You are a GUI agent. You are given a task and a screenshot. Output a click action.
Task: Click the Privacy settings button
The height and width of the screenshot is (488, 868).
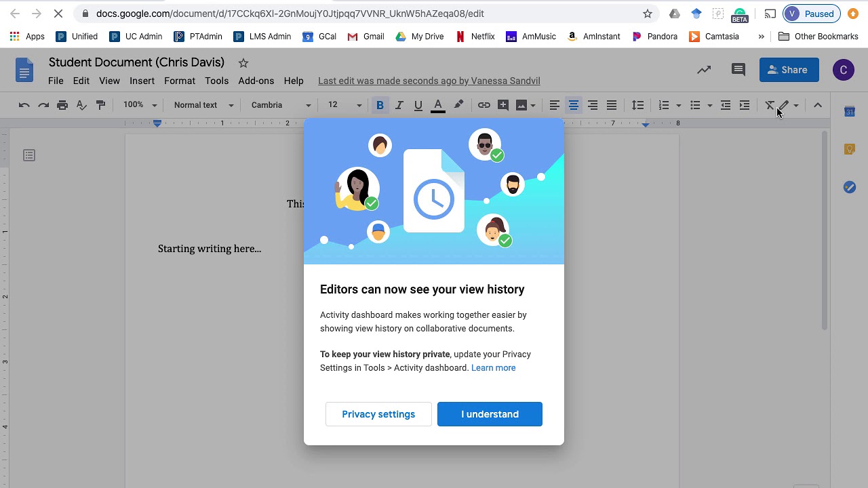coord(378,414)
